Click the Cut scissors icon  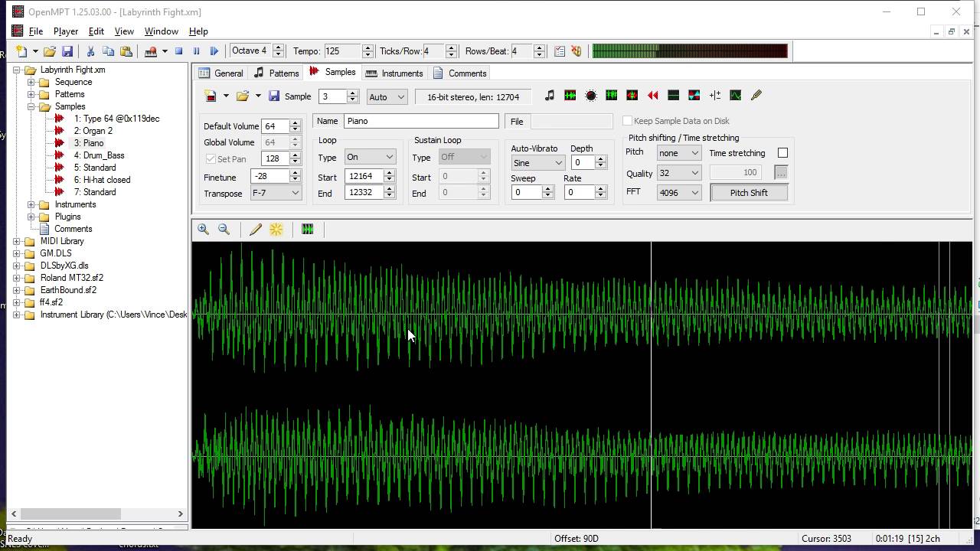pos(90,51)
